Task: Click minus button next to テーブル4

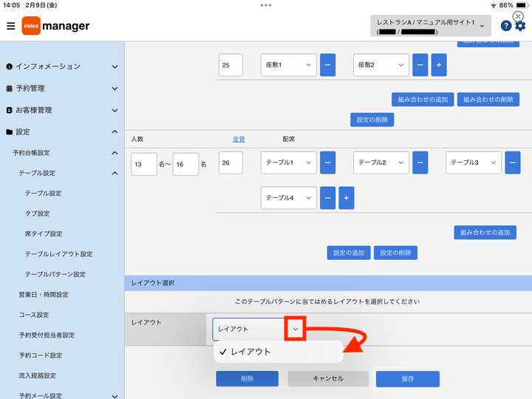Action: [x=328, y=198]
